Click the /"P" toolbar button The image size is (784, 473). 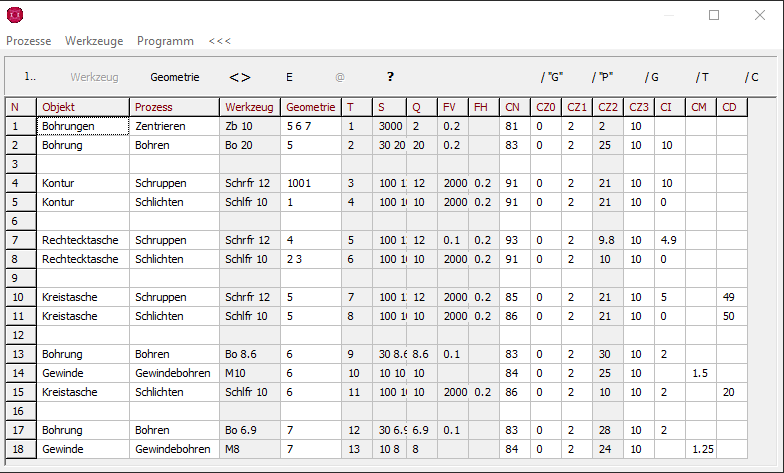(602, 77)
